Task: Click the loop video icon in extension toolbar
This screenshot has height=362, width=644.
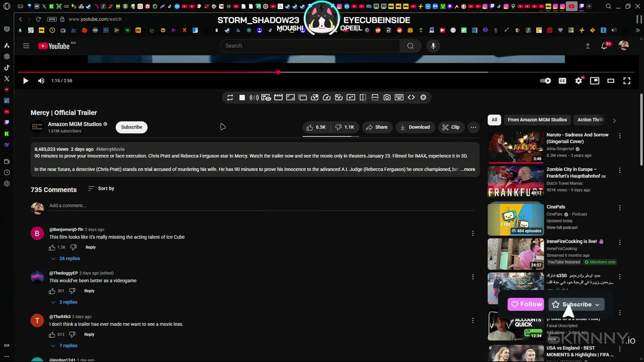Action: point(230,98)
